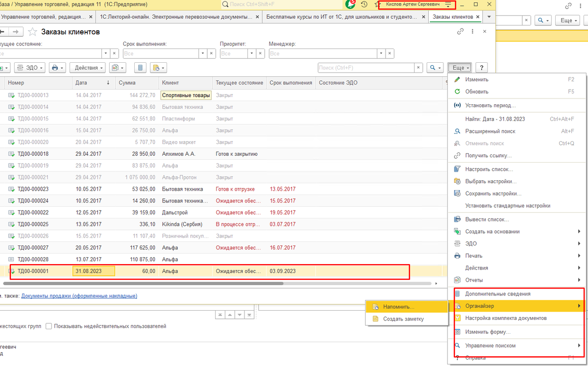Close the Заказы клиентов tab
The width and height of the screenshot is (588, 366).
click(479, 17)
